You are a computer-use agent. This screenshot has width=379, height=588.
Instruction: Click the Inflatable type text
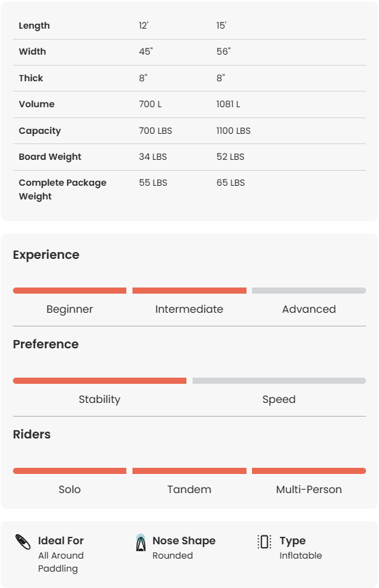click(300, 555)
